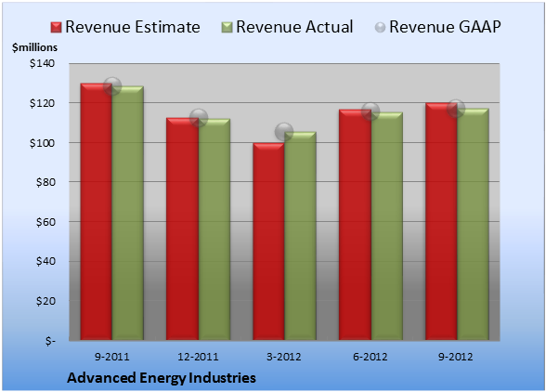
Task: Click the red estimate bar for 6-2012
Action: [355, 225]
